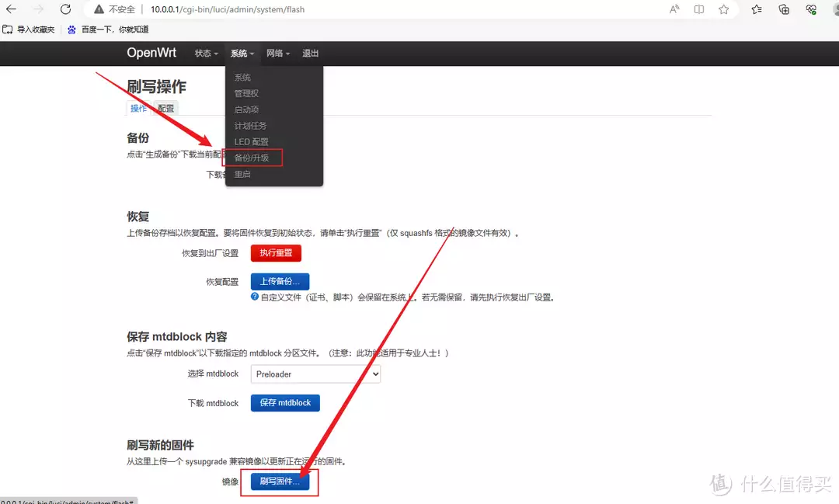
Task: Open the favorites list icon
Action: coord(756,9)
